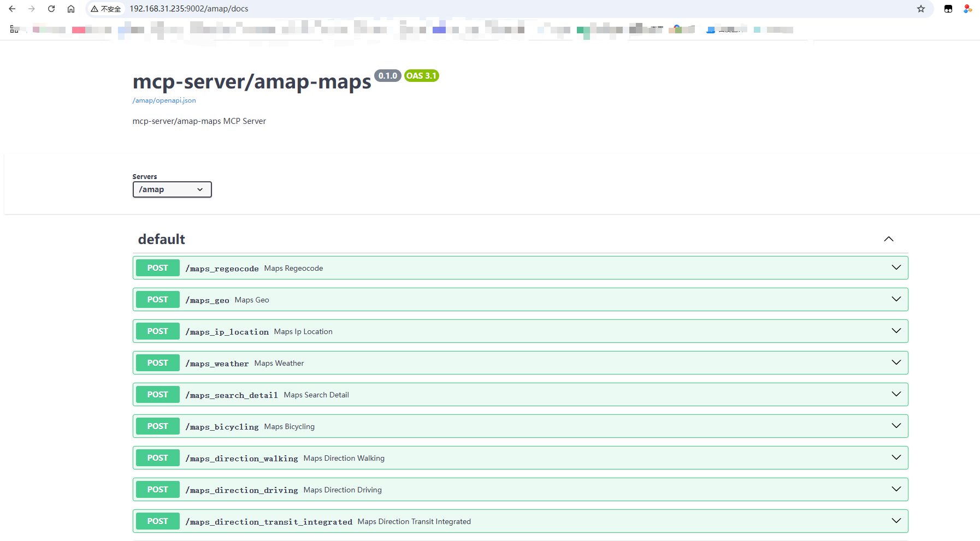Expand the /maps_regeocode endpoint chevron

896,267
